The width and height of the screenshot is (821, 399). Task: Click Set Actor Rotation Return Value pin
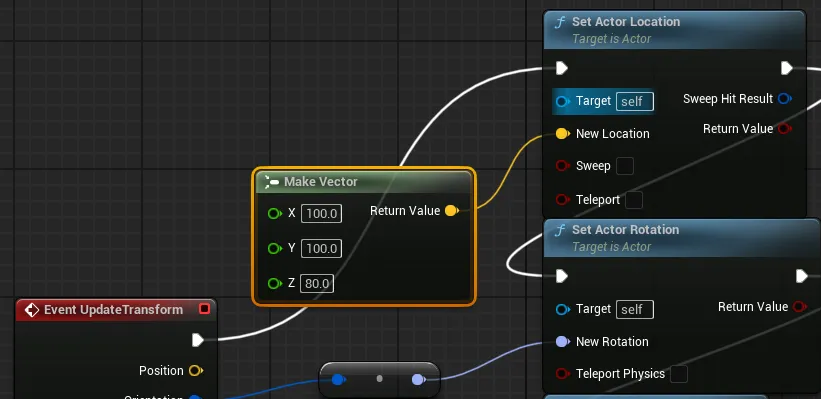tap(800, 307)
